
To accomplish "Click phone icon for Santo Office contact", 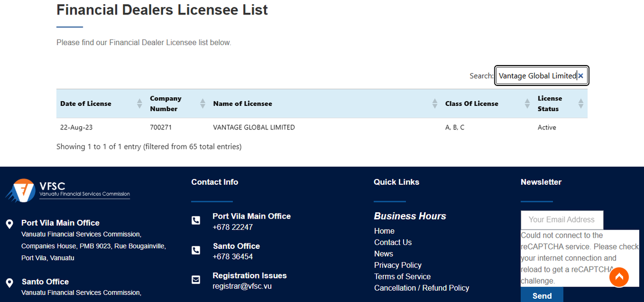I will click(196, 250).
